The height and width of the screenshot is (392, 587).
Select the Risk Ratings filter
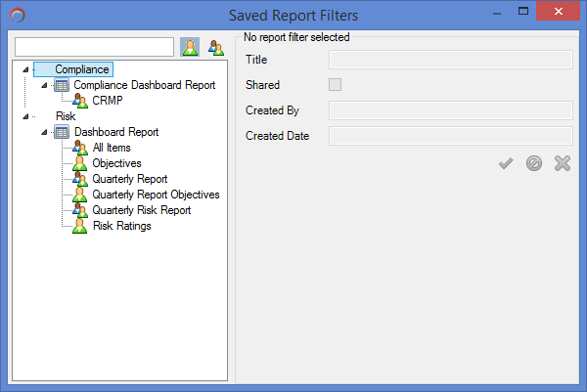click(x=122, y=226)
